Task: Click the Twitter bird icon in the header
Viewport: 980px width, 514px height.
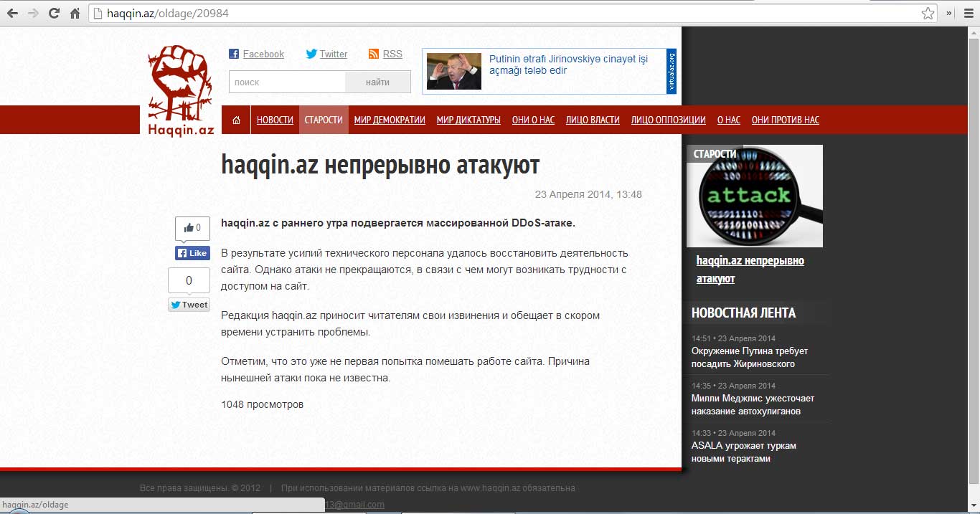Action: pyautogui.click(x=311, y=54)
